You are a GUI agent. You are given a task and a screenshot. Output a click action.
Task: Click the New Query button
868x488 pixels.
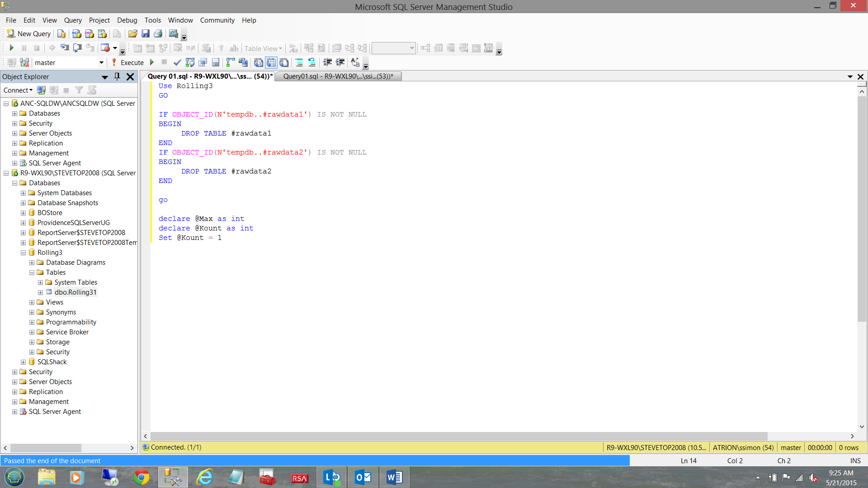(x=29, y=34)
